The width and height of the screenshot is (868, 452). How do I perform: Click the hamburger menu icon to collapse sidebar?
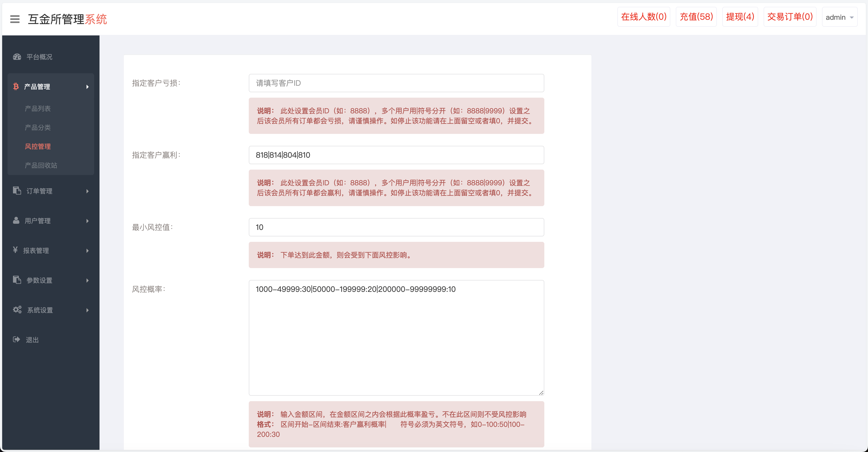click(15, 19)
